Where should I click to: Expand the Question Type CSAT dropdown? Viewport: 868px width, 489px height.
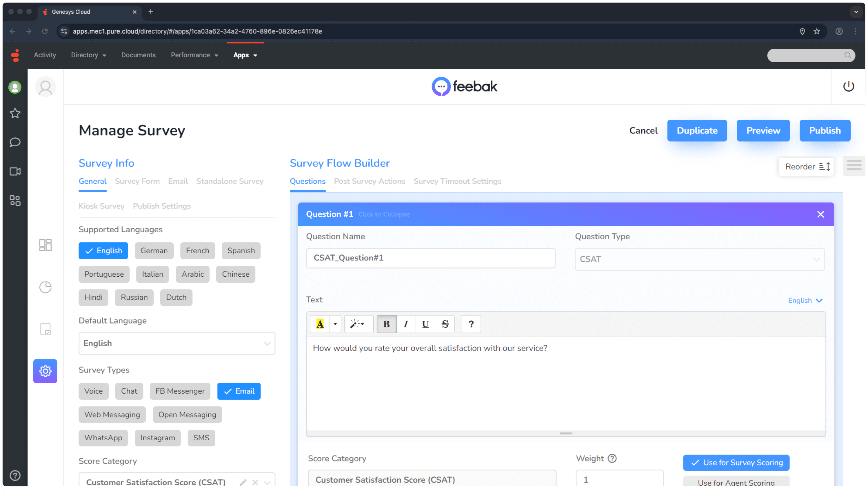click(700, 259)
